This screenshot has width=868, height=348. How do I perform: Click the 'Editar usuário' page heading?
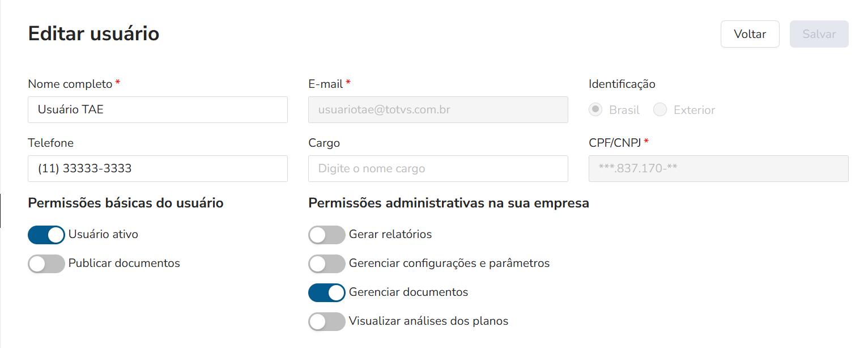tap(93, 34)
